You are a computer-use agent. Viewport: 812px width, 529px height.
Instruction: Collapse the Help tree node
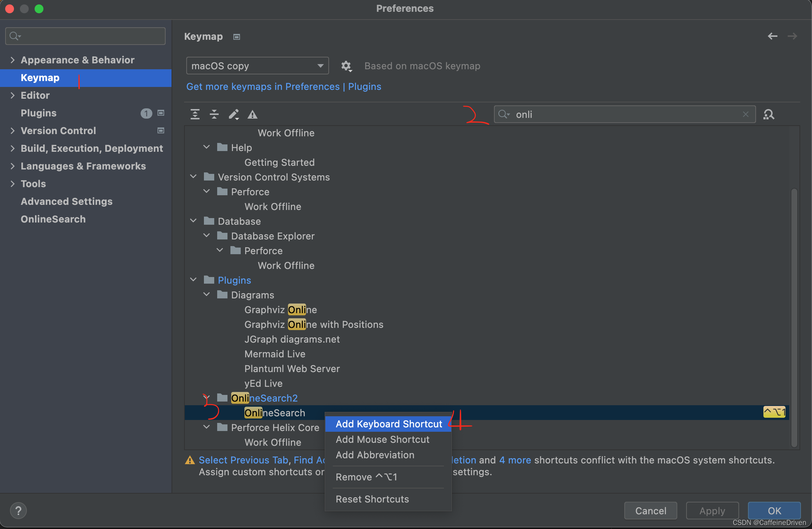point(206,147)
